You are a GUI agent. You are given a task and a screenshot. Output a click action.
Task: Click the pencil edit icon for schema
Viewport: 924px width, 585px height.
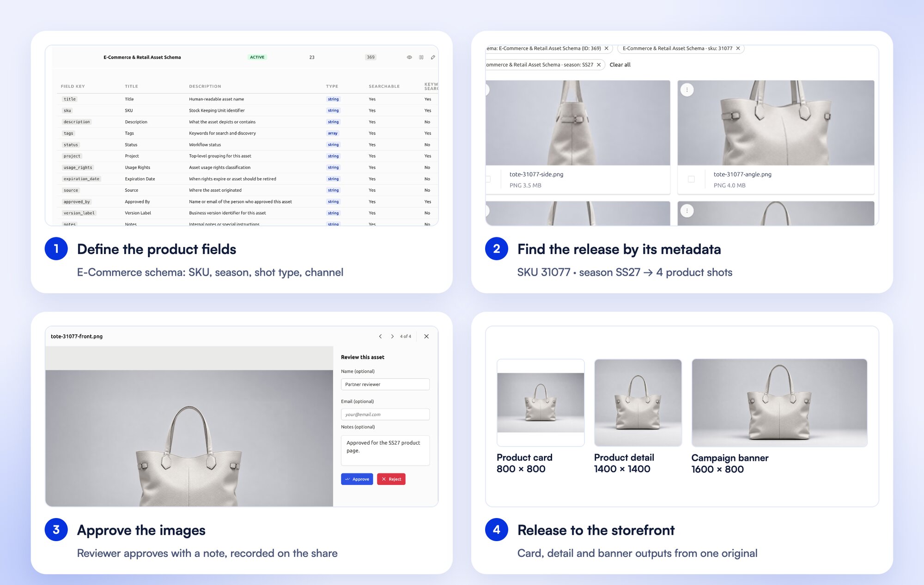433,57
